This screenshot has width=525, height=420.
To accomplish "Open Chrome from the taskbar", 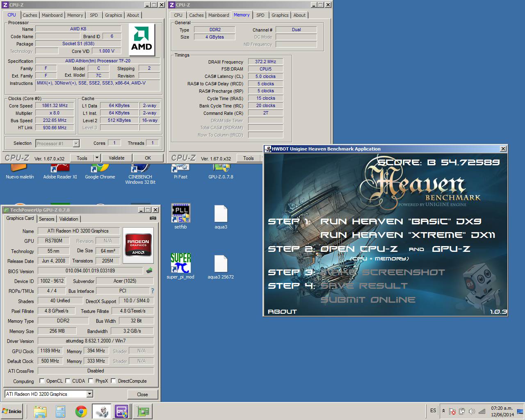I will tap(81, 411).
